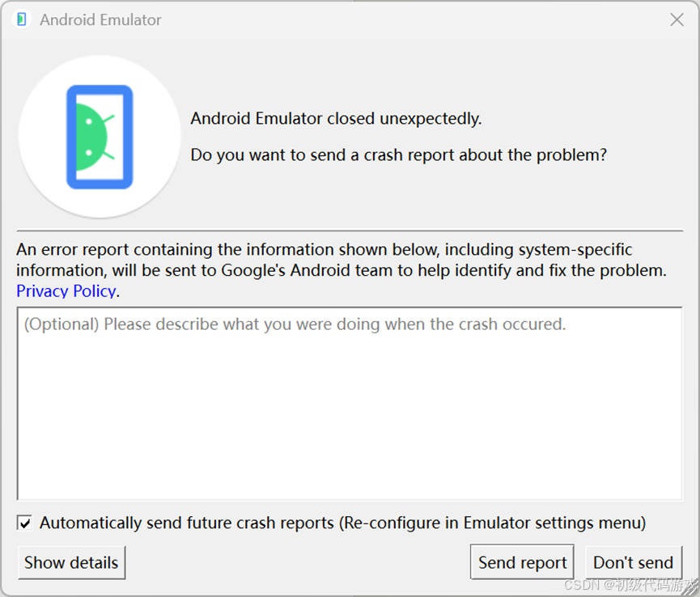This screenshot has width=700, height=597.
Task: Click the error report explanation paragraph
Action: [x=340, y=260]
